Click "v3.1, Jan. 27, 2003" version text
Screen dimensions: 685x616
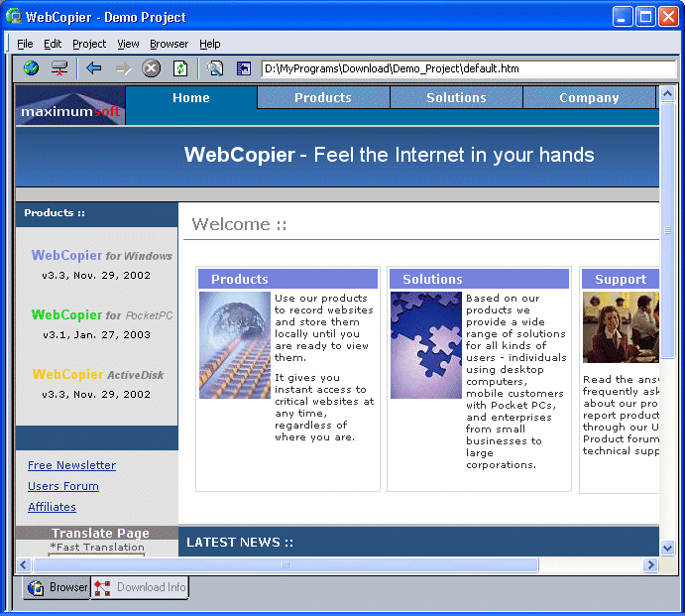96,335
